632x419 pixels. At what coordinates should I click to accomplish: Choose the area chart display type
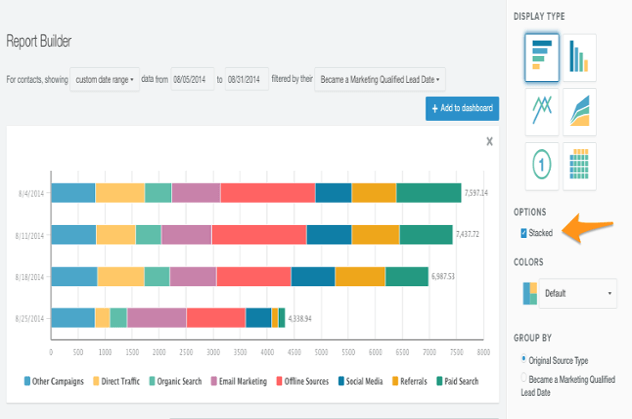579,112
